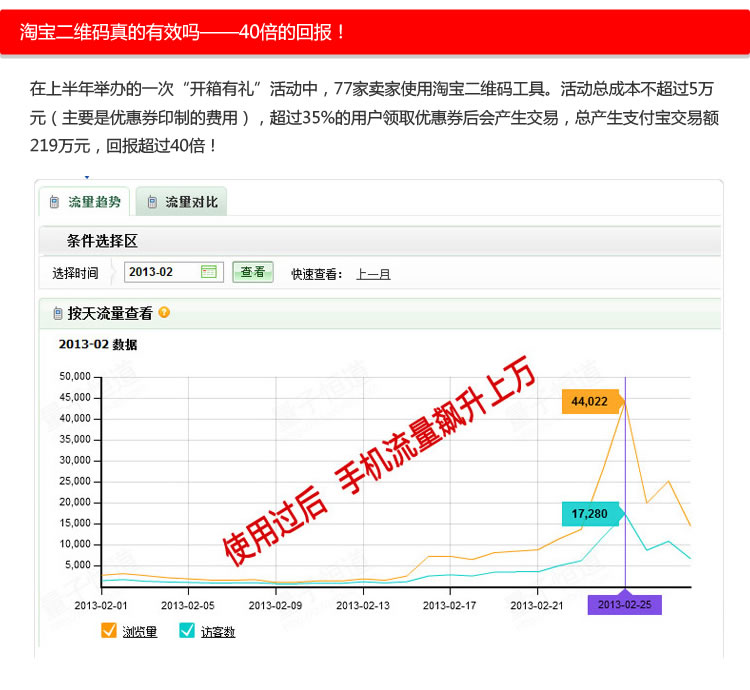This screenshot has height=690, width=750.
Task: Click the red banner title 淘宝二维码真的有效吗
Action: (110, 32)
